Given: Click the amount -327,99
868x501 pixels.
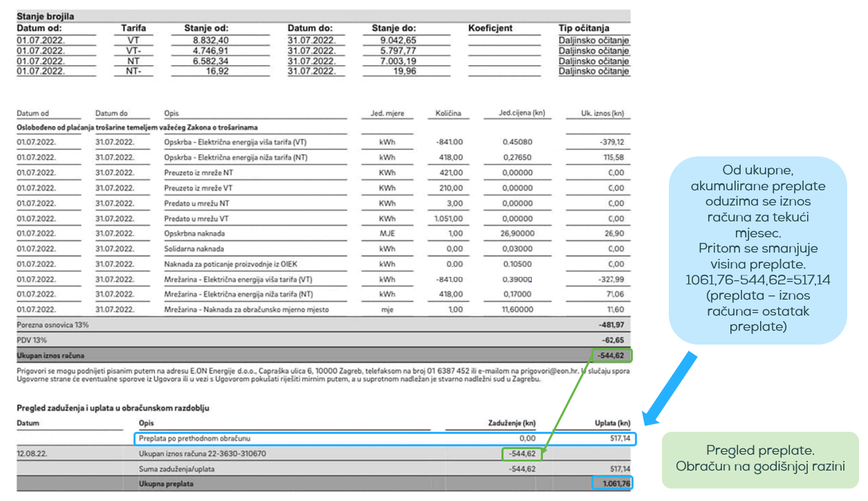Looking at the screenshot, I should [611, 280].
